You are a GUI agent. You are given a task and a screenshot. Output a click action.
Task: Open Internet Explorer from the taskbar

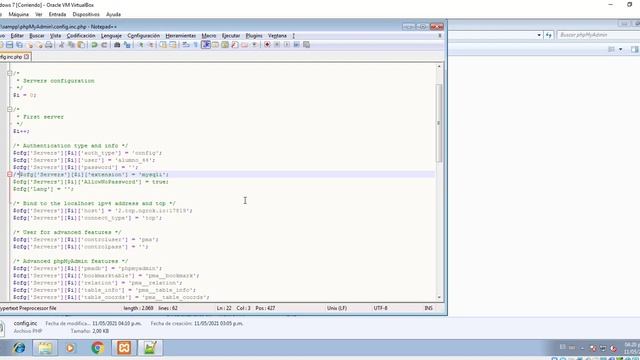(19, 348)
